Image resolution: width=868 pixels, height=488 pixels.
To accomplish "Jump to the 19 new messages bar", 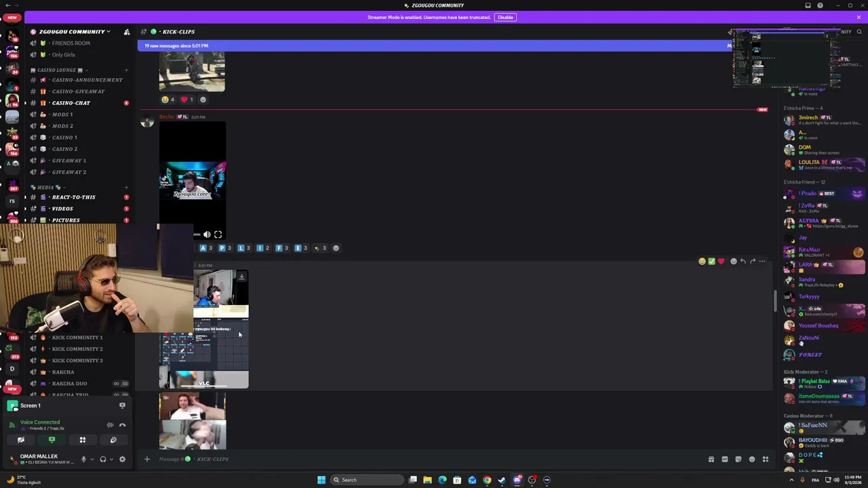I will pyautogui.click(x=434, y=45).
